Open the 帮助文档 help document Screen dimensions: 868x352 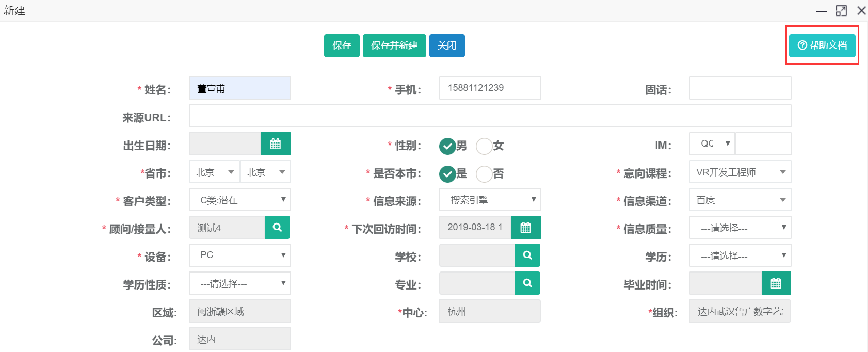822,45
